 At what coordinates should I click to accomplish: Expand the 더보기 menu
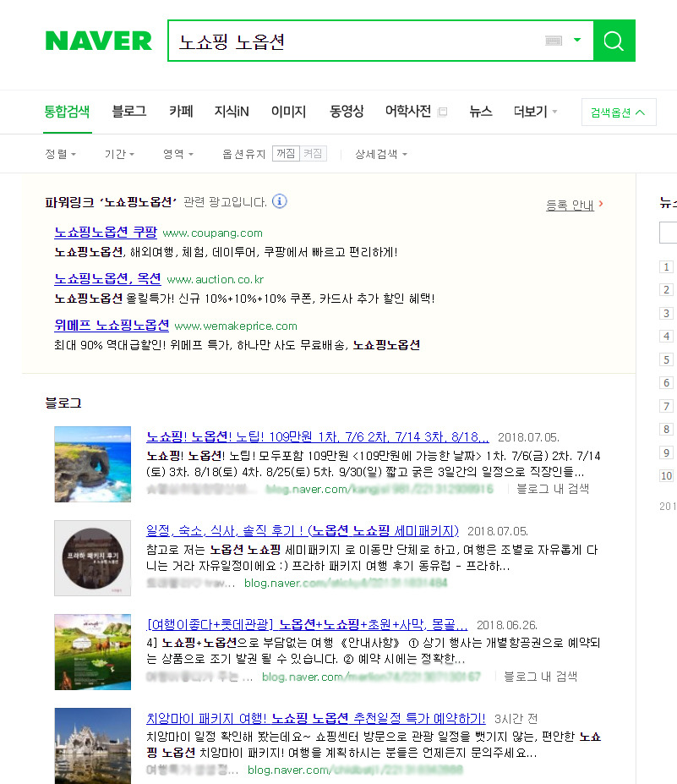tap(535, 112)
